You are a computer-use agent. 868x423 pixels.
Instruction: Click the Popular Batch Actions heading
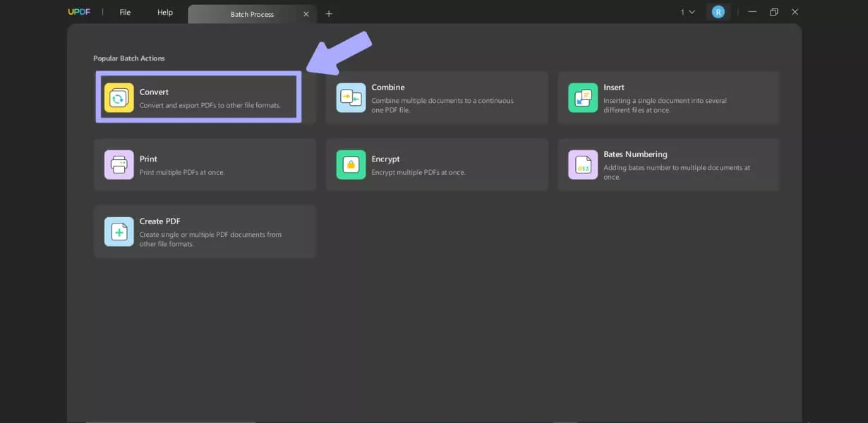coord(129,59)
